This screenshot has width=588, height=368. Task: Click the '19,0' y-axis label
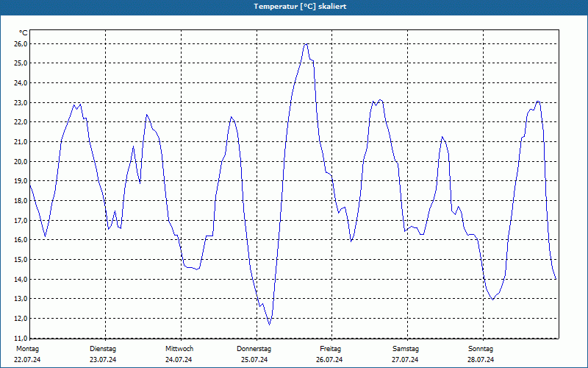(x=21, y=181)
